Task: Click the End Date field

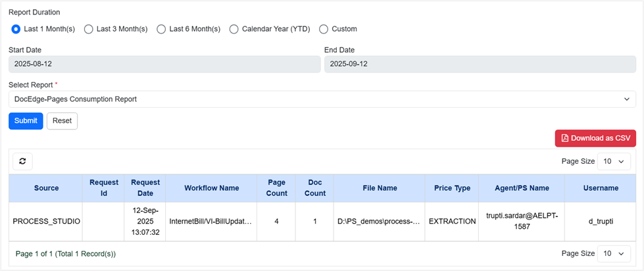Action: click(x=480, y=64)
